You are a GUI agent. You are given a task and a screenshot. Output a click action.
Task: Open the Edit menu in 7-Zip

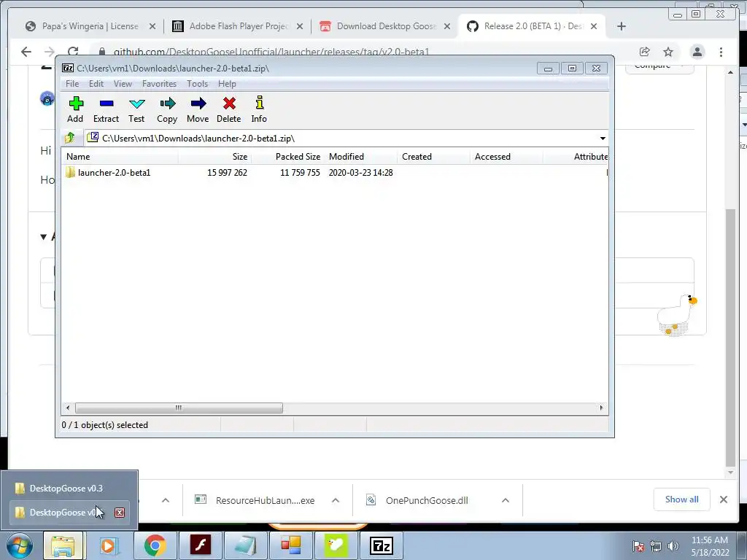pos(96,84)
